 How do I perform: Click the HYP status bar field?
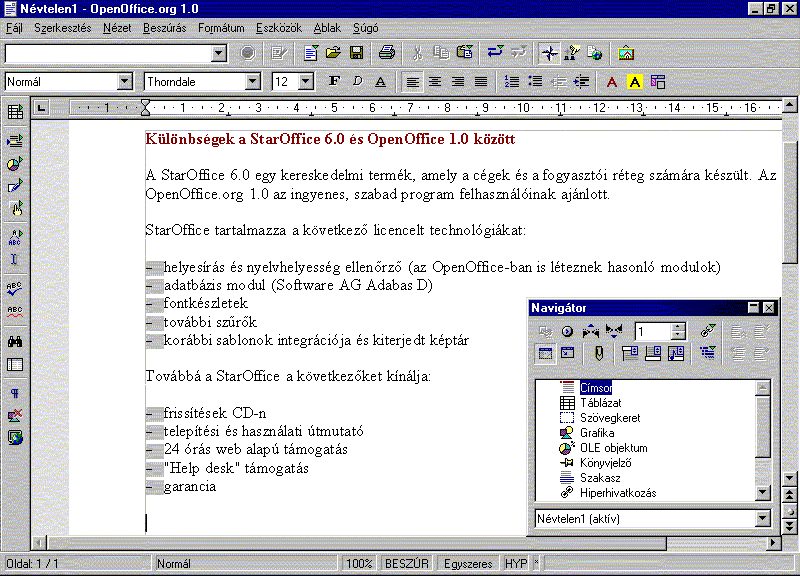point(516,564)
